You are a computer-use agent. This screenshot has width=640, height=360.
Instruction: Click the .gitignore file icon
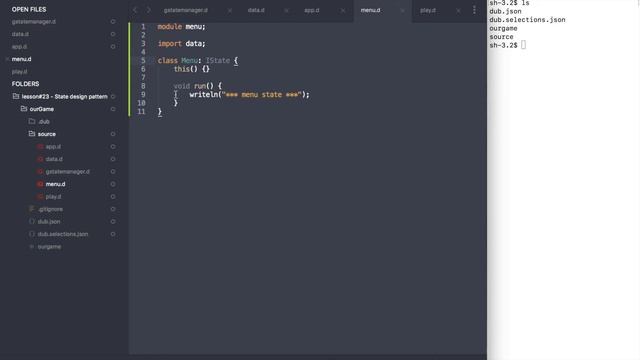(32, 209)
